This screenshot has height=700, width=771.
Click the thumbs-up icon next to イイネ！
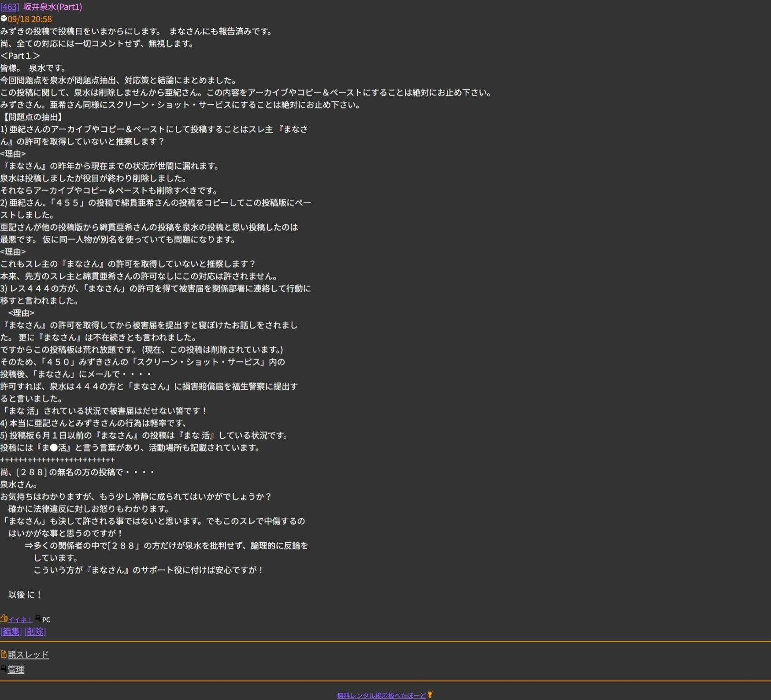[4, 618]
